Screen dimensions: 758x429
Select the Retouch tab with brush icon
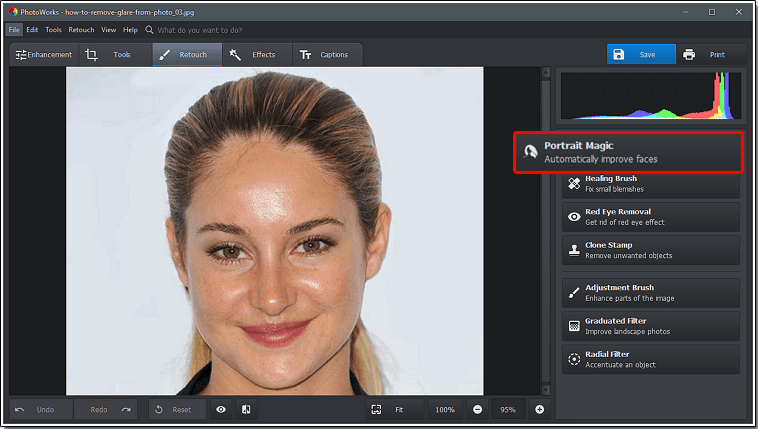[188, 55]
